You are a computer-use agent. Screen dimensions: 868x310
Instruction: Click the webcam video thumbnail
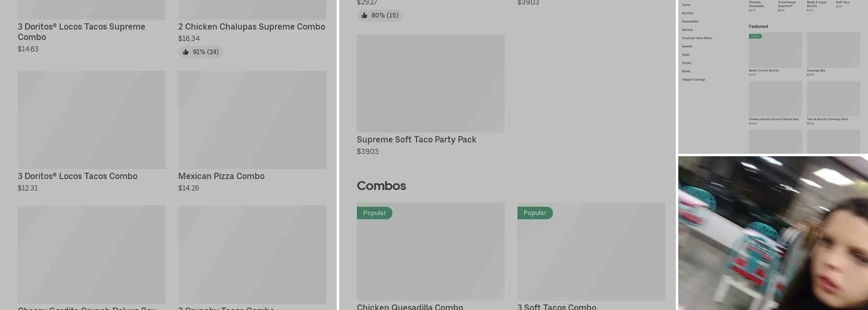point(773,233)
